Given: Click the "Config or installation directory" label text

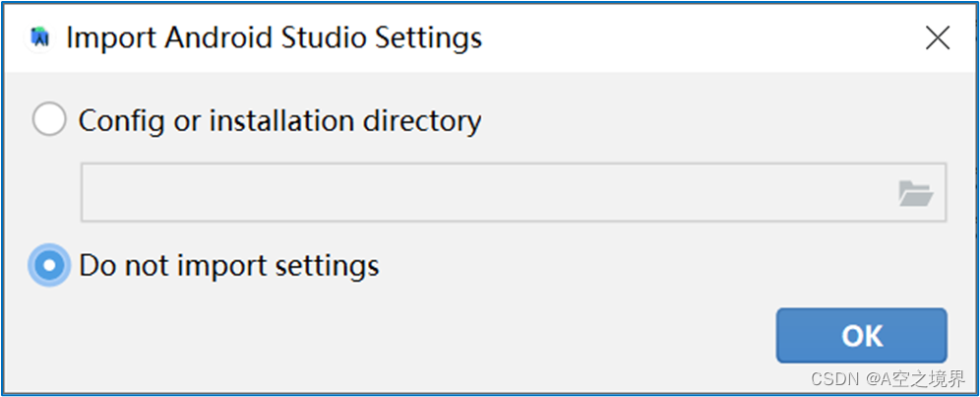Looking at the screenshot, I should click(x=279, y=121).
